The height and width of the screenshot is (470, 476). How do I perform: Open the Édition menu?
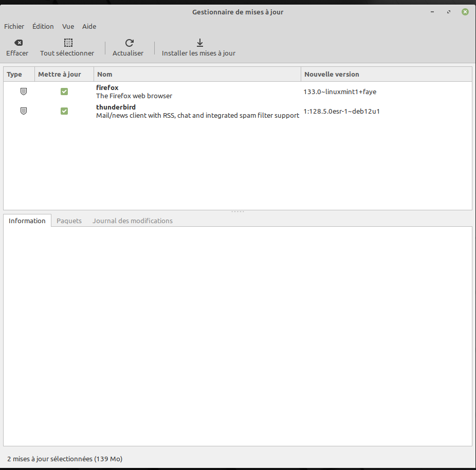coord(43,26)
